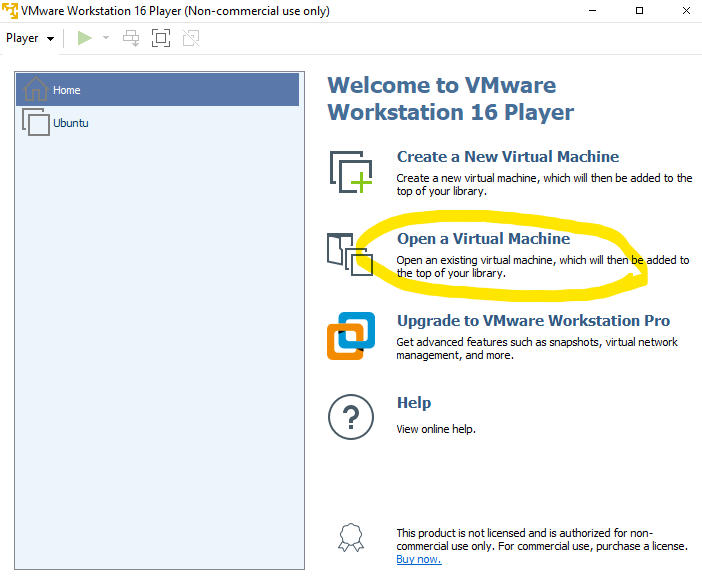Click 'View online help.' text
702x584 pixels.
pyautogui.click(x=436, y=429)
